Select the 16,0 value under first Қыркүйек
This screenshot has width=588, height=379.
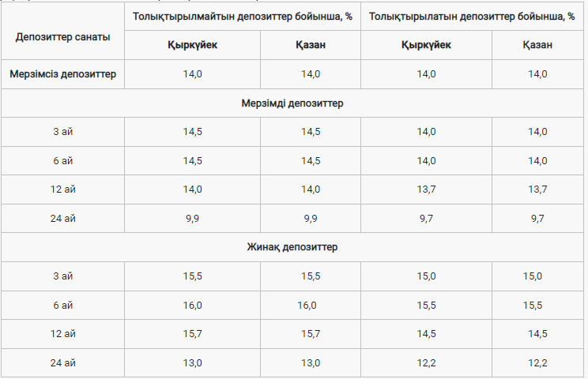(192, 306)
